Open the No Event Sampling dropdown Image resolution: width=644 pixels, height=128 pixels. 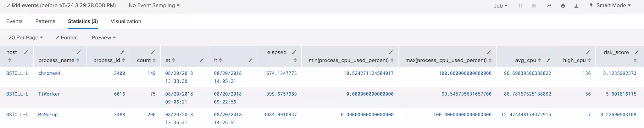tap(154, 5)
